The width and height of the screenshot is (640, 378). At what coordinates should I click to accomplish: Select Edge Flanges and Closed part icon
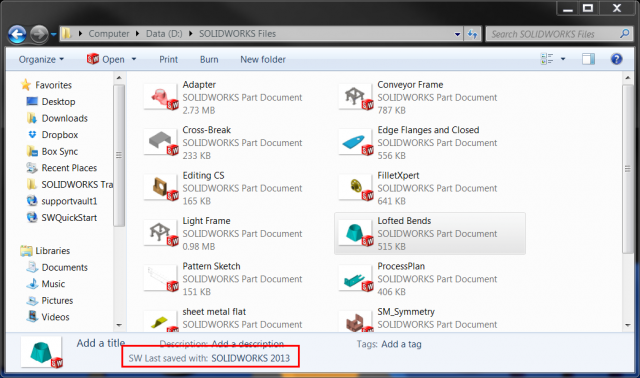tap(356, 142)
